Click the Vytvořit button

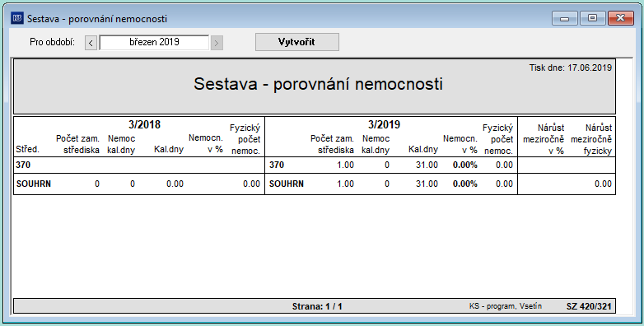click(x=297, y=42)
